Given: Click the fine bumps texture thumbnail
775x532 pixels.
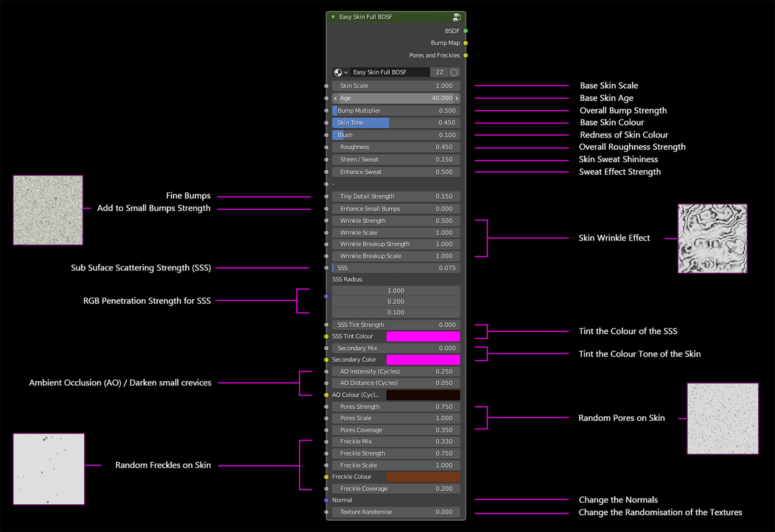Looking at the screenshot, I should (48, 210).
